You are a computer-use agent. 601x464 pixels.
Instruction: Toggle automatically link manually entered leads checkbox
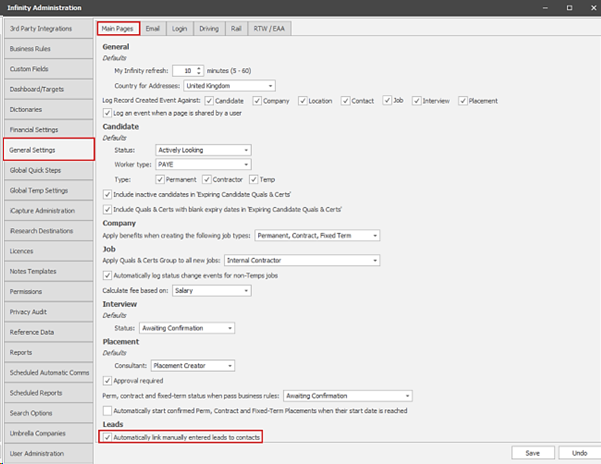108,437
